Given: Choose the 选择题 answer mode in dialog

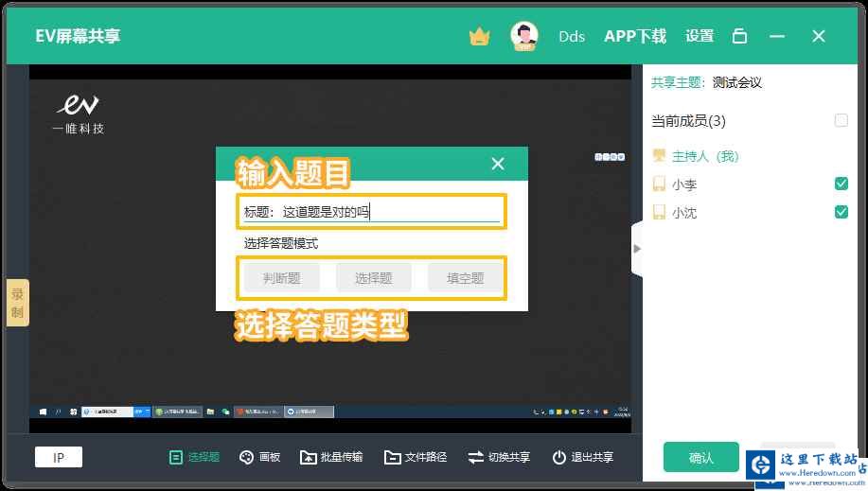Looking at the screenshot, I should pyautogui.click(x=374, y=278).
